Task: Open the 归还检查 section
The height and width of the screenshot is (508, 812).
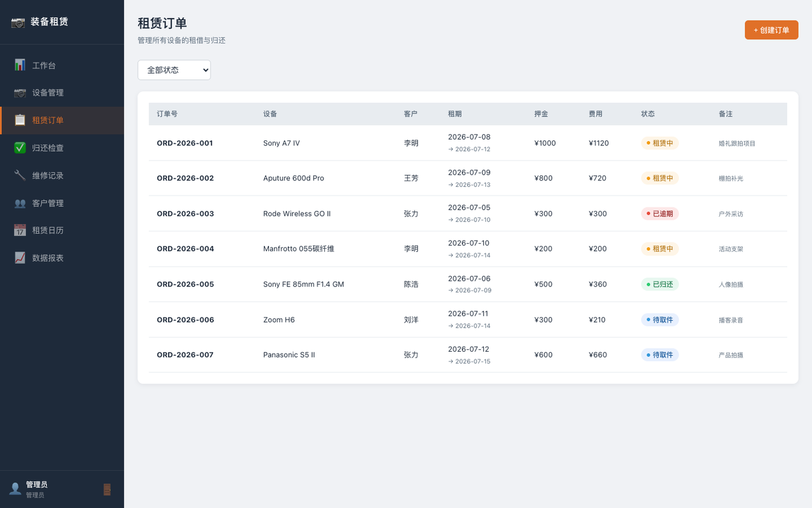Action: click(62, 148)
